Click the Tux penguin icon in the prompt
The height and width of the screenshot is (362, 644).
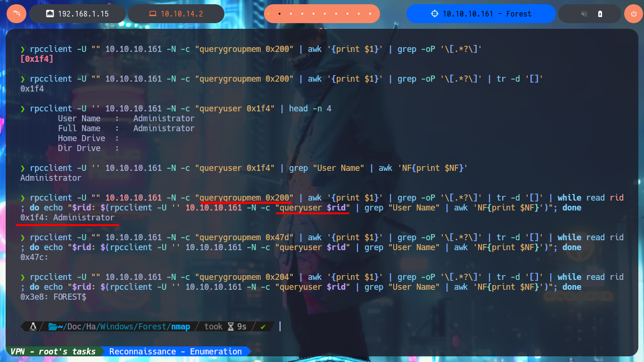point(33,326)
